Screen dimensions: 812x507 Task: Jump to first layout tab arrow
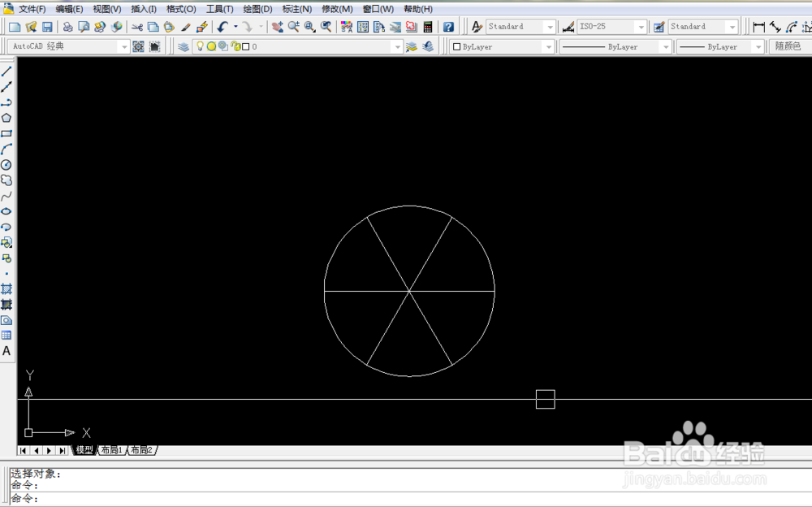23,450
